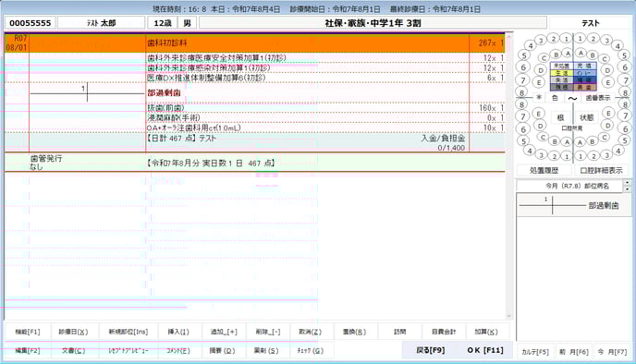Click the 根 root button
636x364 pixels.
click(560, 117)
